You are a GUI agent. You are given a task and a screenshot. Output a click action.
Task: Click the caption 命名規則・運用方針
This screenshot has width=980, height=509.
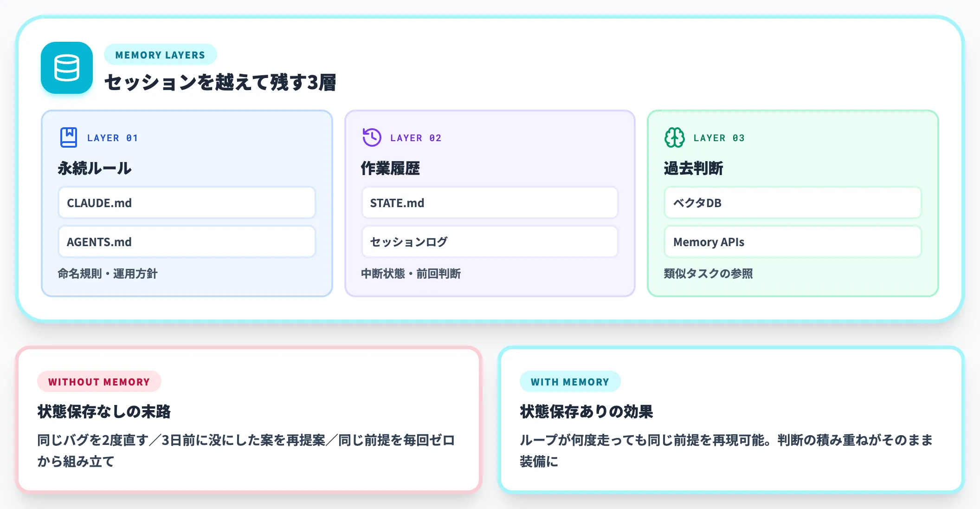[108, 274]
